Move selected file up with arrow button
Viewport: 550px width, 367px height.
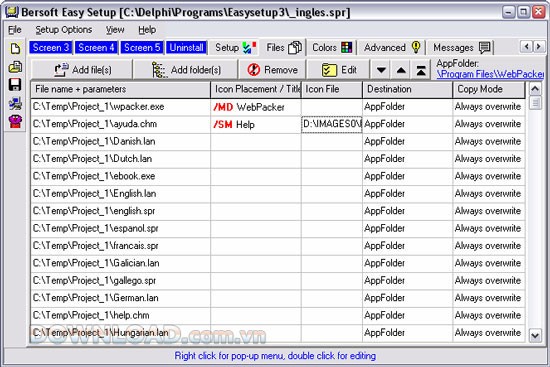401,70
